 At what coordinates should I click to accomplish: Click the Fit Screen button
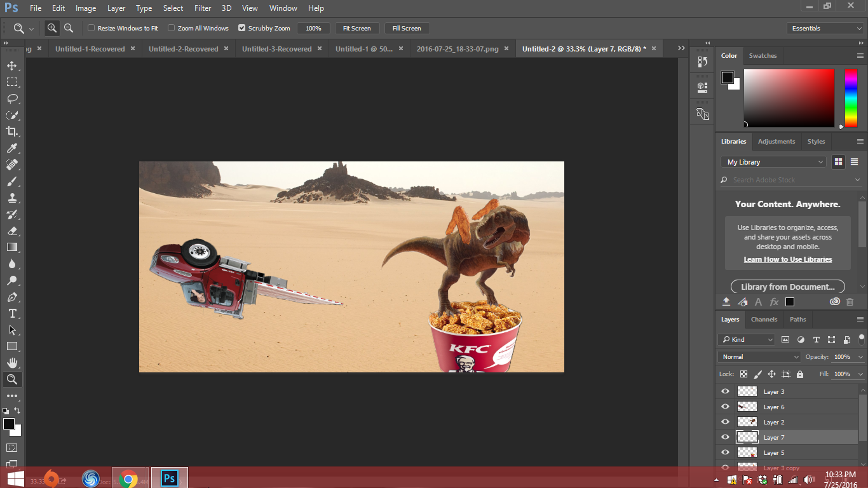click(x=356, y=28)
